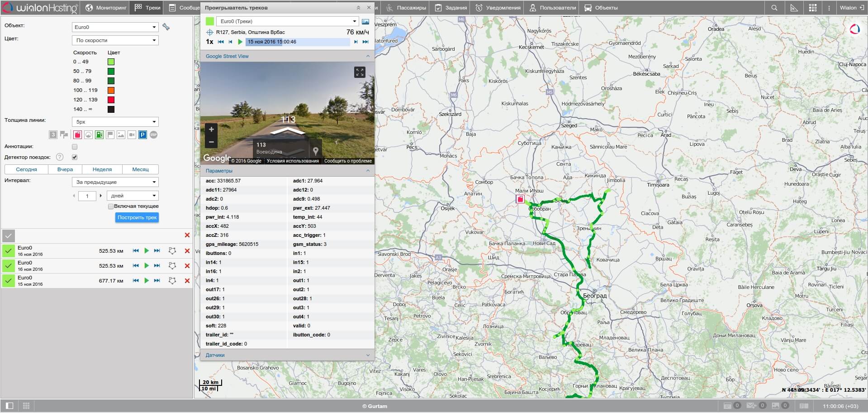The height and width of the screenshot is (413, 868).
Task: Uncheck the Детектор поездок checkbox
Action: coord(75,157)
